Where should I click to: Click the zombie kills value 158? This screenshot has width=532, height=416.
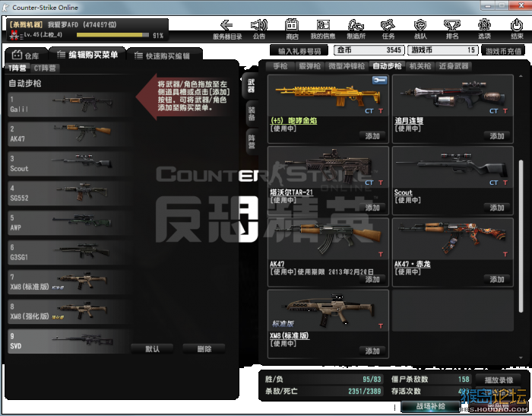(x=464, y=379)
